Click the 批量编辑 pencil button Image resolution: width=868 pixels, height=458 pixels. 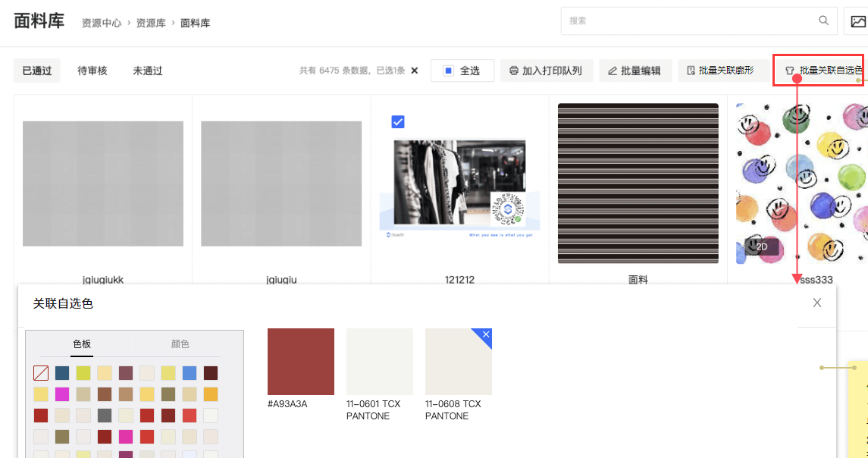pyautogui.click(x=634, y=71)
